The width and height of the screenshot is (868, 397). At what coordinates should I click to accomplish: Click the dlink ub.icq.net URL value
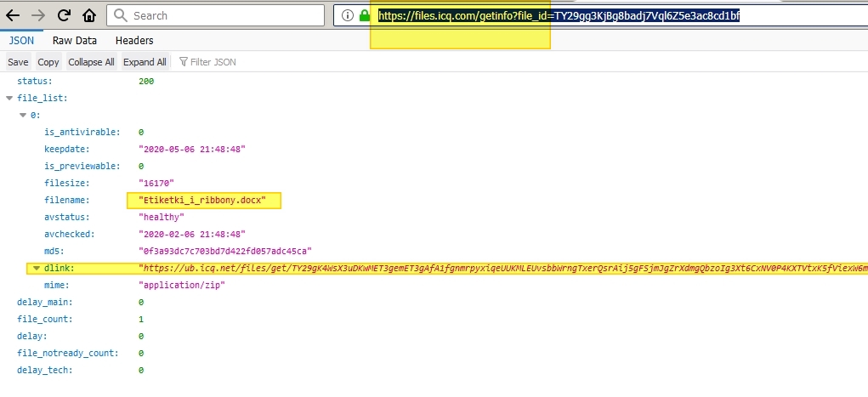click(502, 269)
